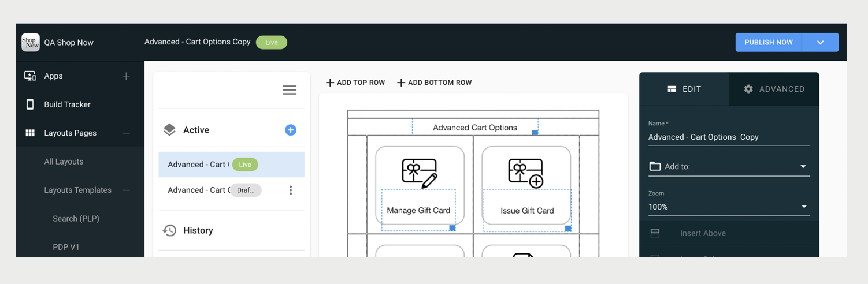Switch to the Advanced tab
The height and width of the screenshot is (284, 868).
click(x=774, y=89)
